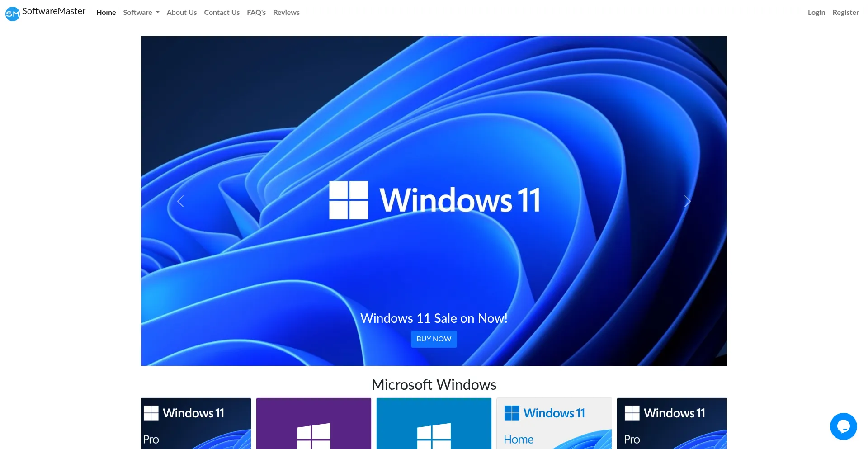Open the Home navigation link
868x449 pixels.
[x=106, y=13]
